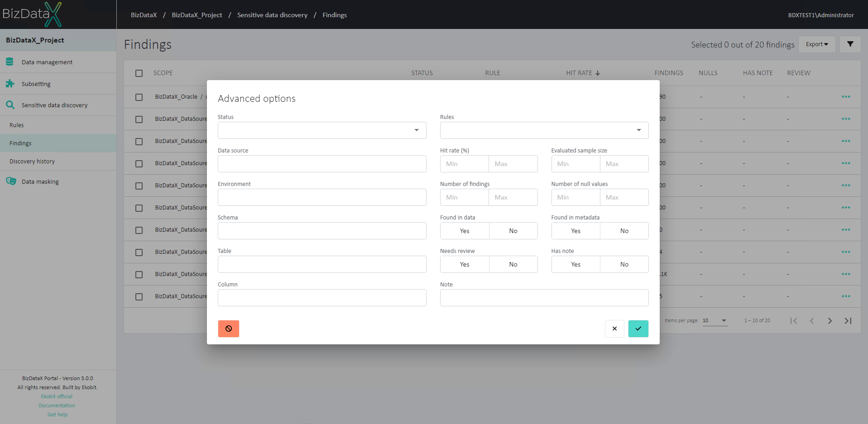The width and height of the screenshot is (868, 424).
Task: Click the Schema input field
Action: tap(322, 231)
